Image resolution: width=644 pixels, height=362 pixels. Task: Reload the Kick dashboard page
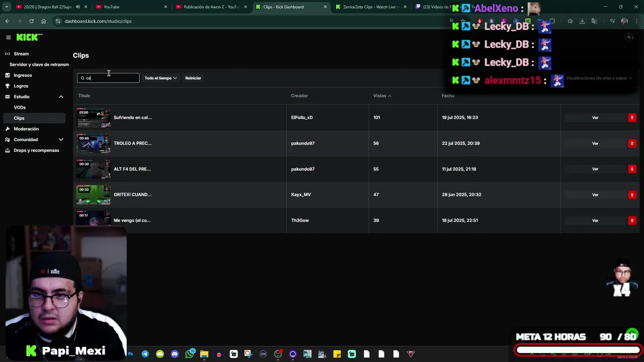point(31,21)
